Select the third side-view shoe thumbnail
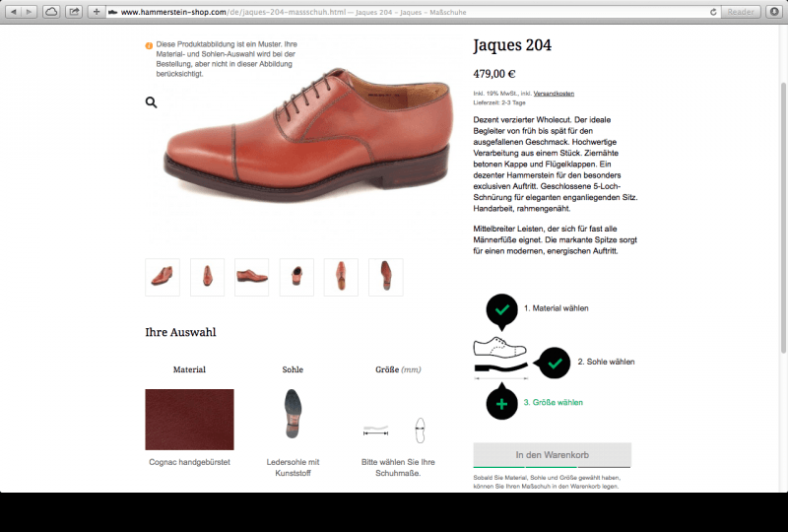 pyautogui.click(x=252, y=277)
